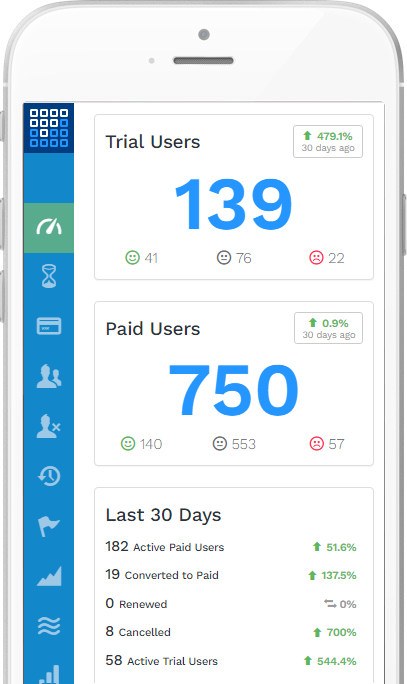This screenshot has height=684, width=407.
Task: Click the Trial Users heading
Action: point(153,142)
